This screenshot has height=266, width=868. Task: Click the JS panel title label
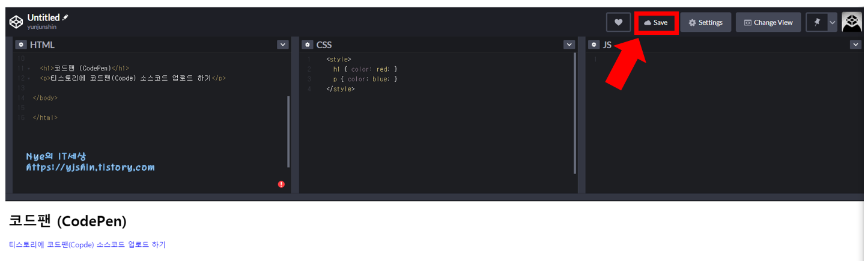[607, 45]
